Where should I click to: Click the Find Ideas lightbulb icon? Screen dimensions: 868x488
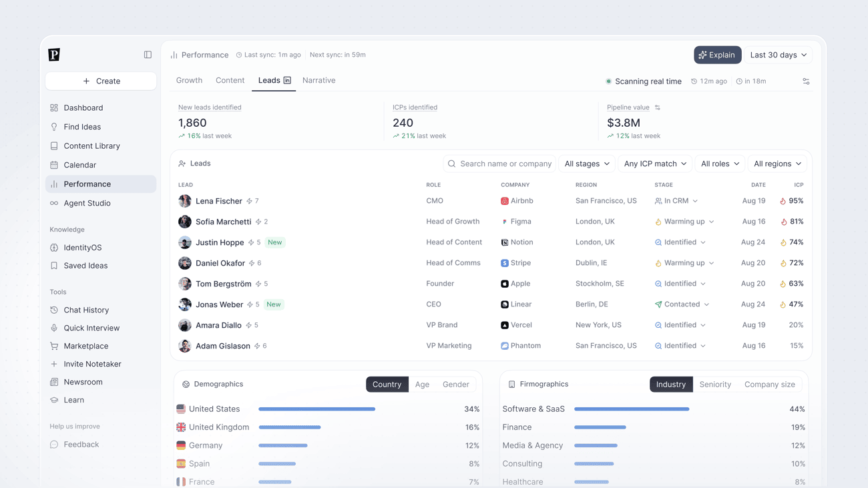click(54, 127)
